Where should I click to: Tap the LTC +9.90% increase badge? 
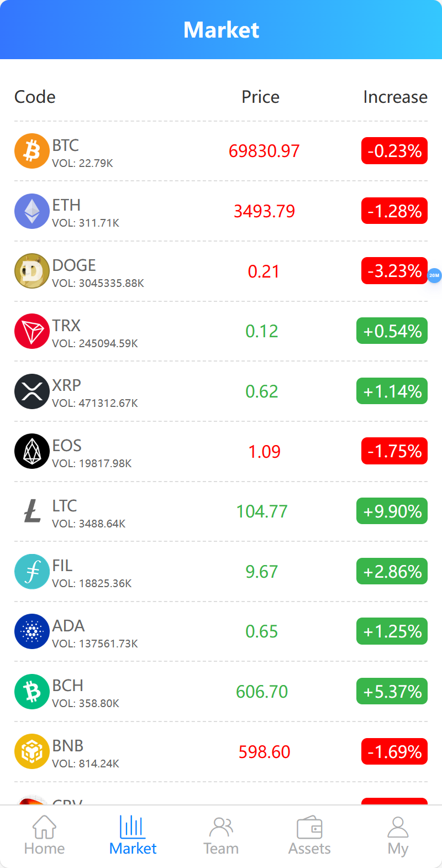pyautogui.click(x=392, y=511)
